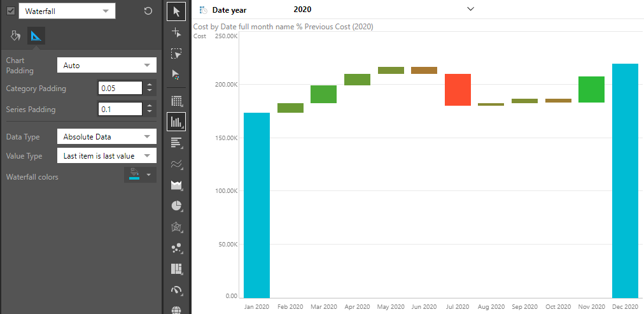
Task: Click the Category Padding input field
Action: point(120,89)
